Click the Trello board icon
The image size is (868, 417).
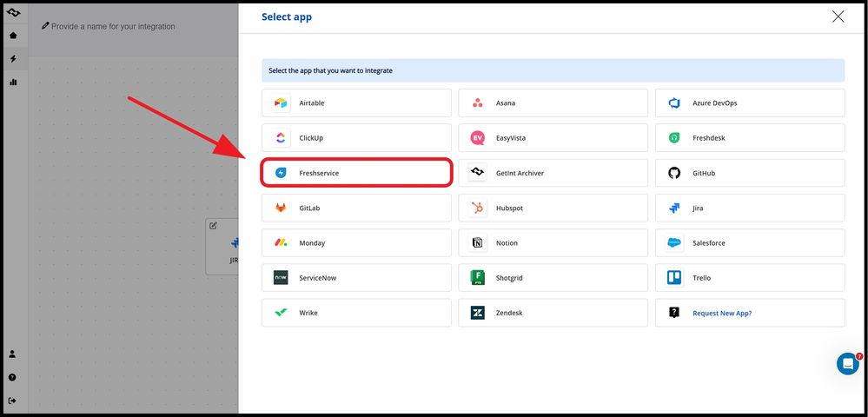coord(673,278)
